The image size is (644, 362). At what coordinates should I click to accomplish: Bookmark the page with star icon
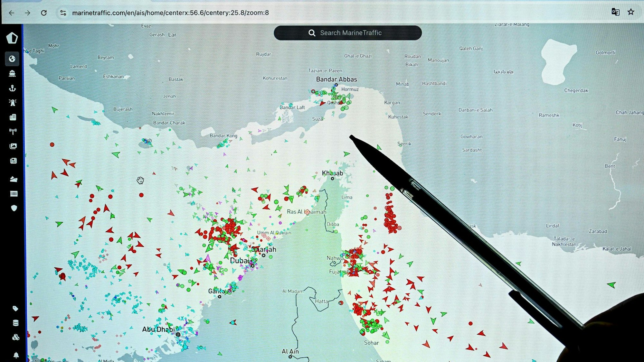point(631,12)
